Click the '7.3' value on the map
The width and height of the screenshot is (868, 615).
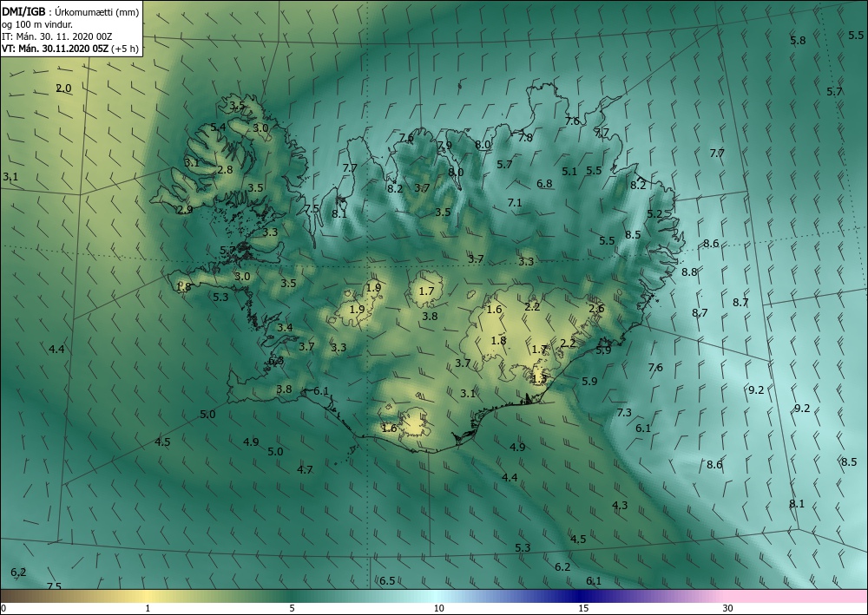coord(624,412)
